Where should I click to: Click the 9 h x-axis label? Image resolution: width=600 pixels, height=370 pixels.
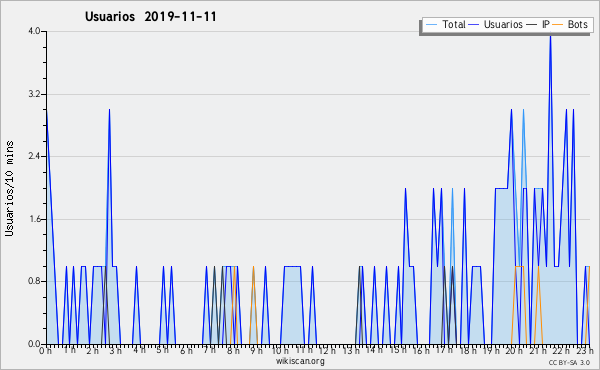256,350
